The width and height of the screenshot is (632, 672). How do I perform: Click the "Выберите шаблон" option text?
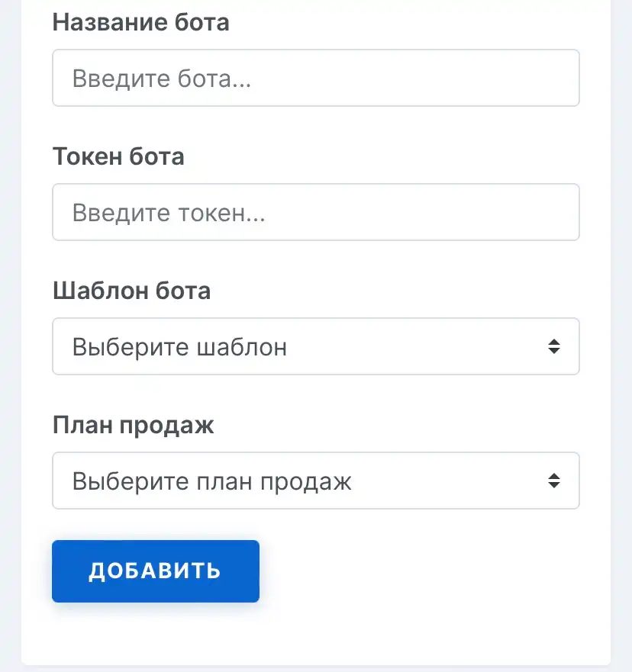(x=179, y=347)
